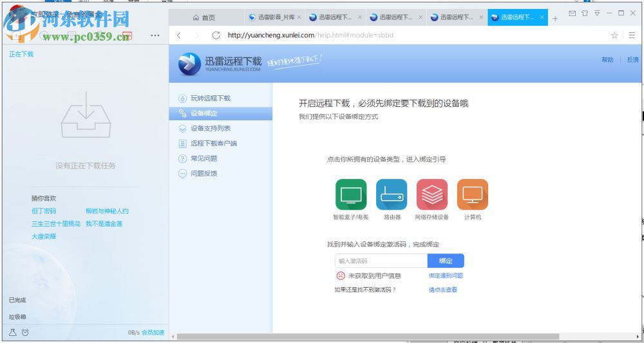Open the 大唐荣耀 recommendation link
This screenshot has width=644, height=343.
click(44, 236)
